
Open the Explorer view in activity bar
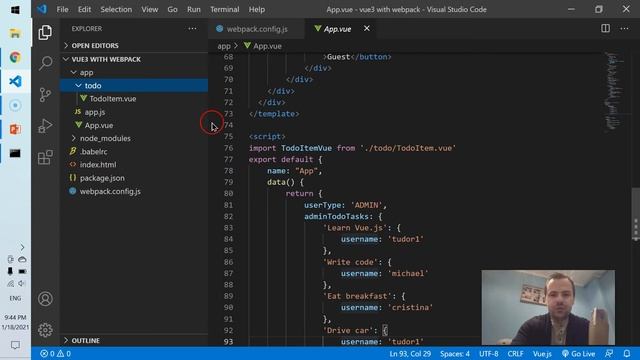click(45, 33)
